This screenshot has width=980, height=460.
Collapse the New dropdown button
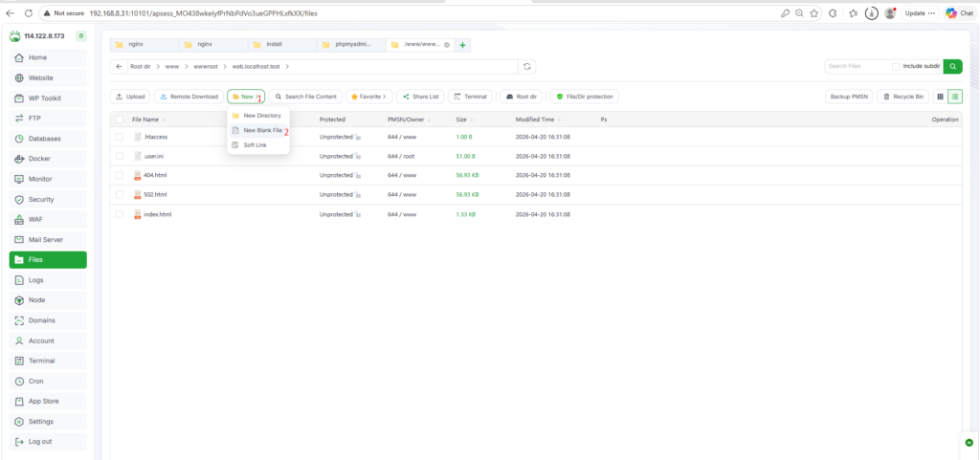pos(246,97)
